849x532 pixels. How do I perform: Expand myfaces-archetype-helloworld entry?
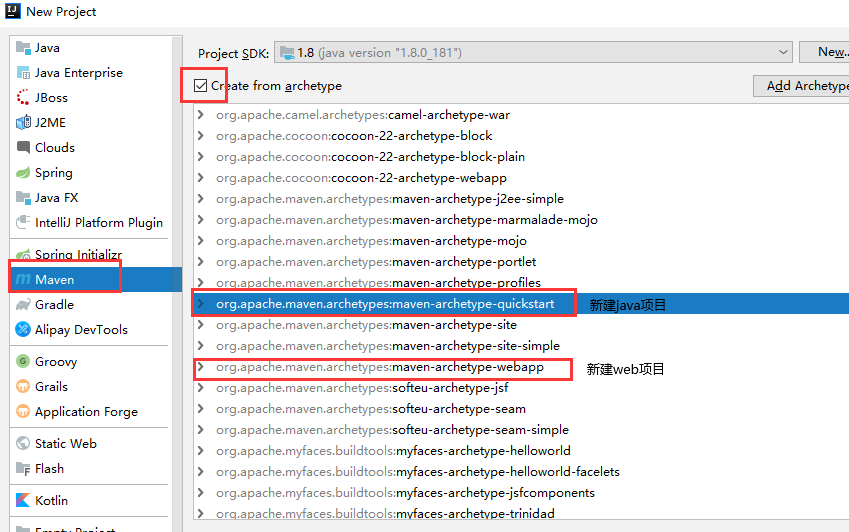(x=201, y=451)
